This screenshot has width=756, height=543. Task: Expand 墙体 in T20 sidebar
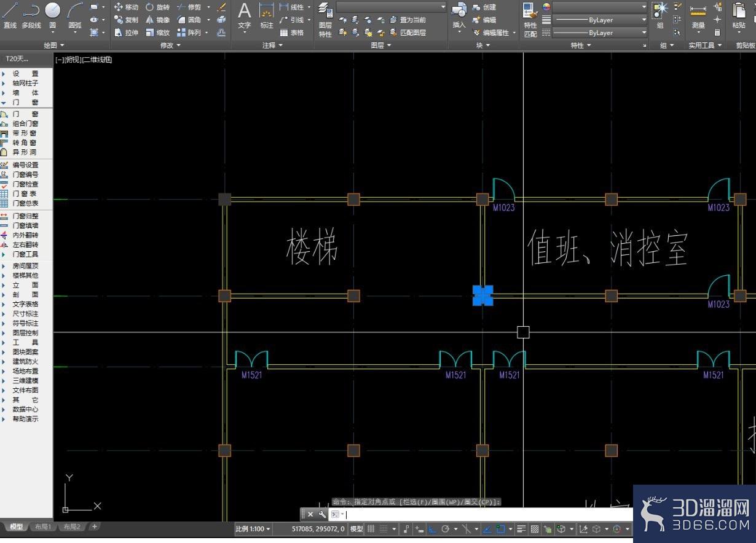[26, 93]
